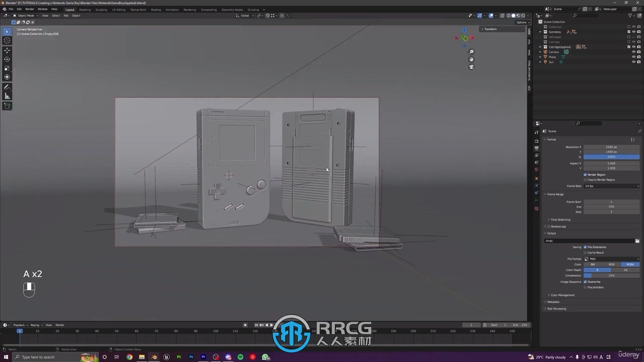Screen dimensions: 644x362
Task: Open the Object properties tab icon
Action: click(536, 178)
